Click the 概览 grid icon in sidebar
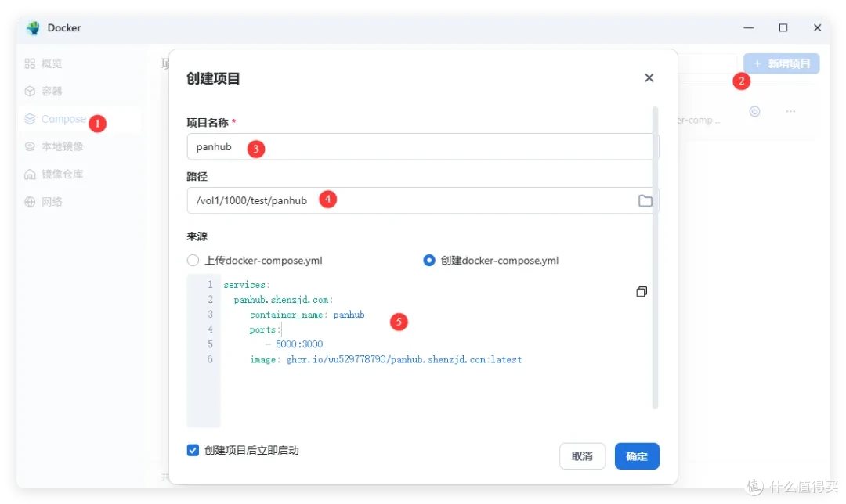The width and height of the screenshot is (846, 504). tap(30, 63)
